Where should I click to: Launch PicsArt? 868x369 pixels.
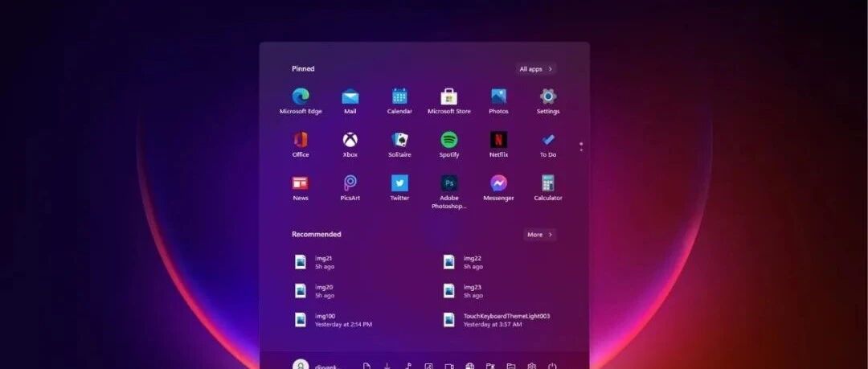pyautogui.click(x=350, y=187)
